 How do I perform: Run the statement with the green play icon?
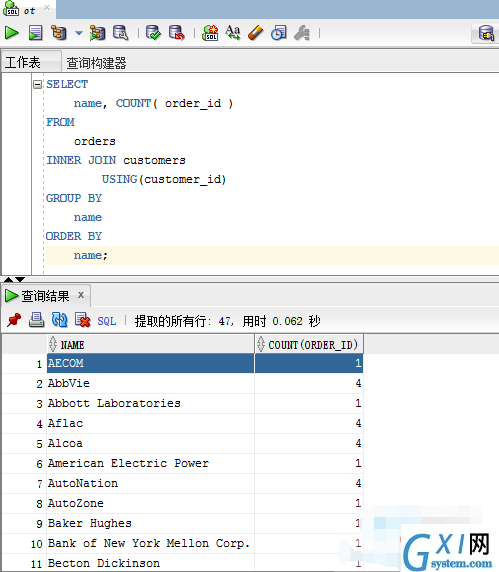click(12, 33)
